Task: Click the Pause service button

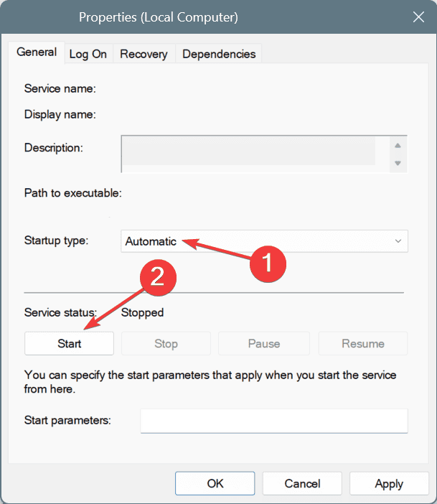Action: tap(264, 344)
